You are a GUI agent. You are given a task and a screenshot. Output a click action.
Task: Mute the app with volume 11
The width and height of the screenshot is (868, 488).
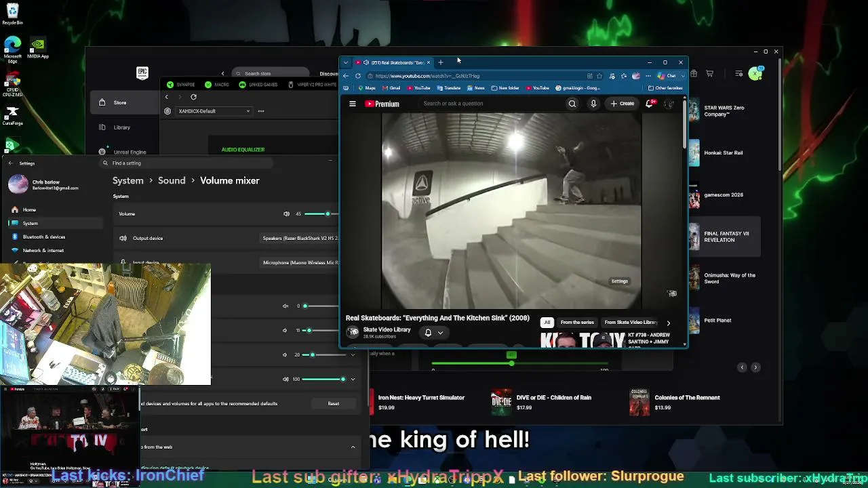[285, 331]
